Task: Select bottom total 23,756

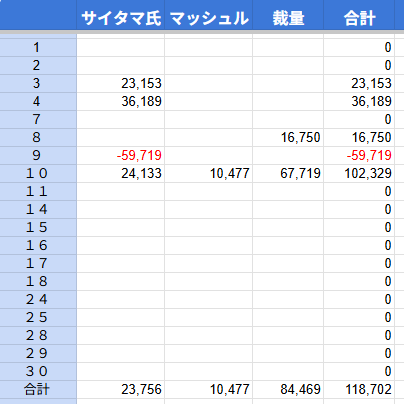Action: [x=121, y=389]
